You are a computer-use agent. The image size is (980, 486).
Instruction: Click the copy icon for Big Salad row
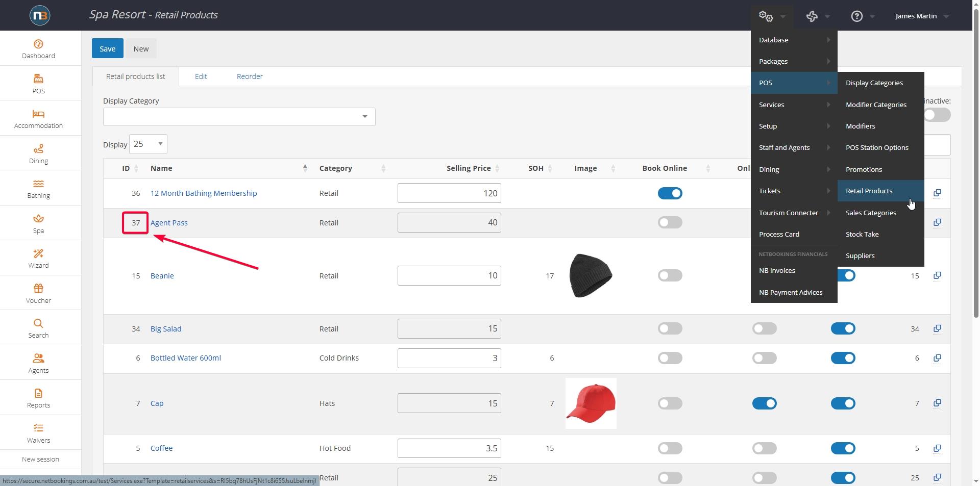937,329
